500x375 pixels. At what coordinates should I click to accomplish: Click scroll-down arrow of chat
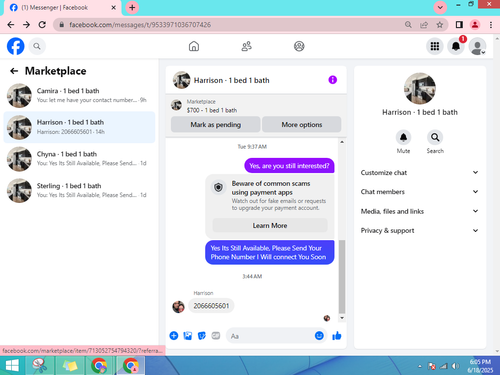[x=342, y=318]
